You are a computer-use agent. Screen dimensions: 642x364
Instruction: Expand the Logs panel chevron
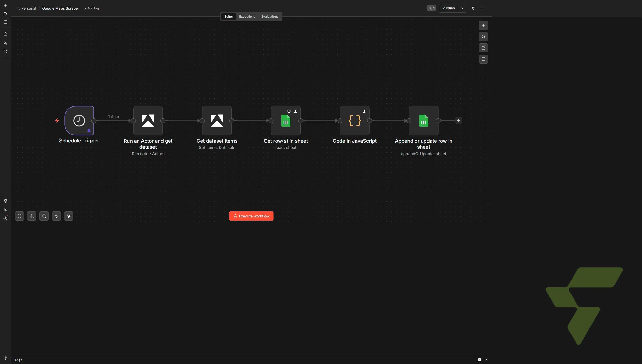(x=486, y=360)
